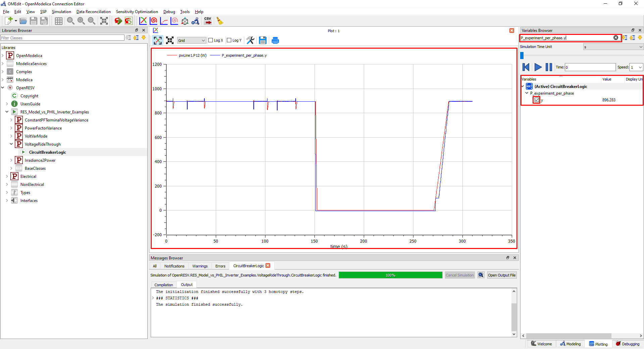644x349 pixels.
Task: Click the Cancel Simulation button
Action: [459, 275]
